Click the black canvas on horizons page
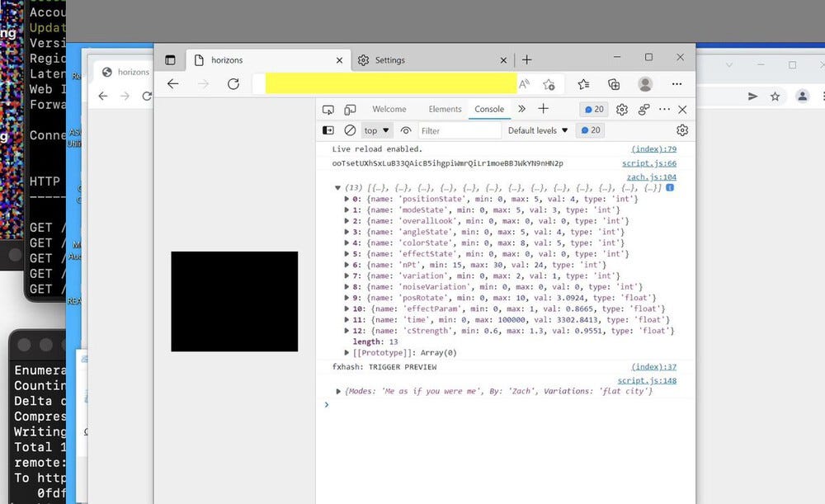The height and width of the screenshot is (504, 825). pyautogui.click(x=234, y=301)
